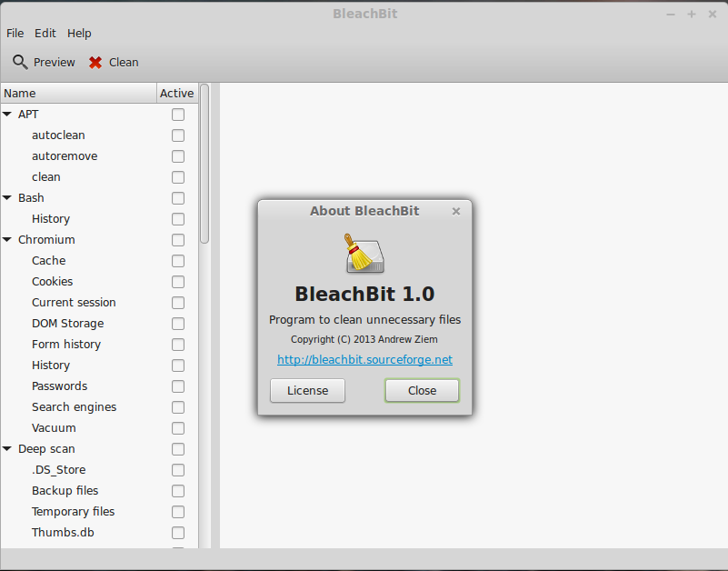Select the Cache item under Chromium
Screen dimensions: 728x571
[48, 260]
